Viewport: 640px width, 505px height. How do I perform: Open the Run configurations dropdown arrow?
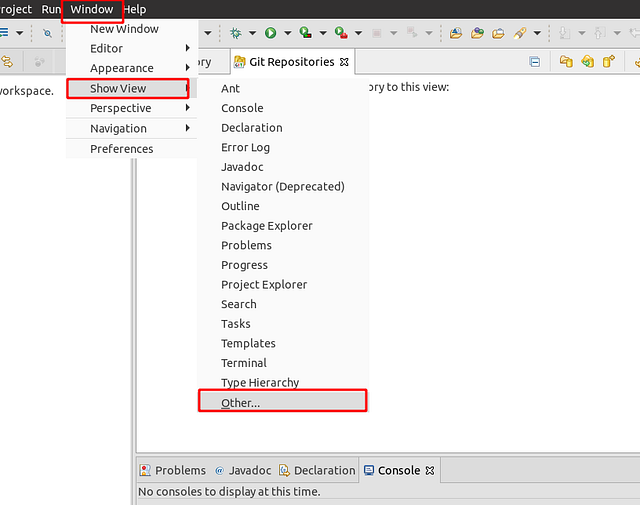[x=288, y=33]
